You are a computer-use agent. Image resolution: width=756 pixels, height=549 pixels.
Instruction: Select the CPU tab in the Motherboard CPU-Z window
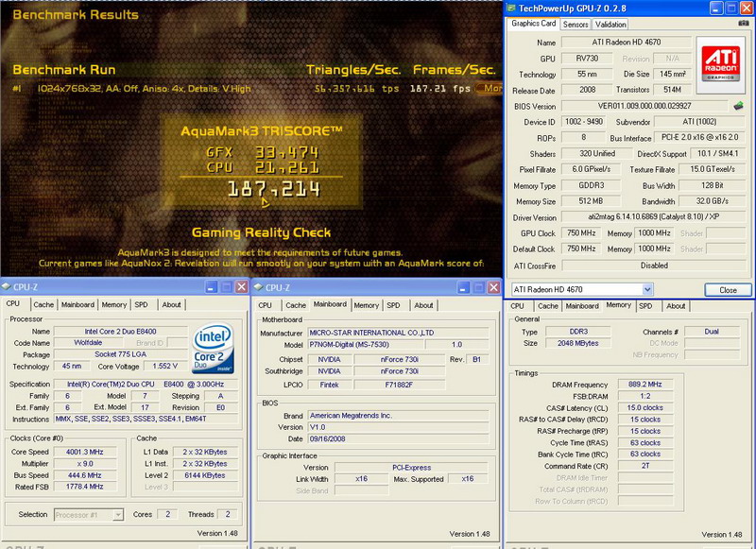pyautogui.click(x=266, y=305)
